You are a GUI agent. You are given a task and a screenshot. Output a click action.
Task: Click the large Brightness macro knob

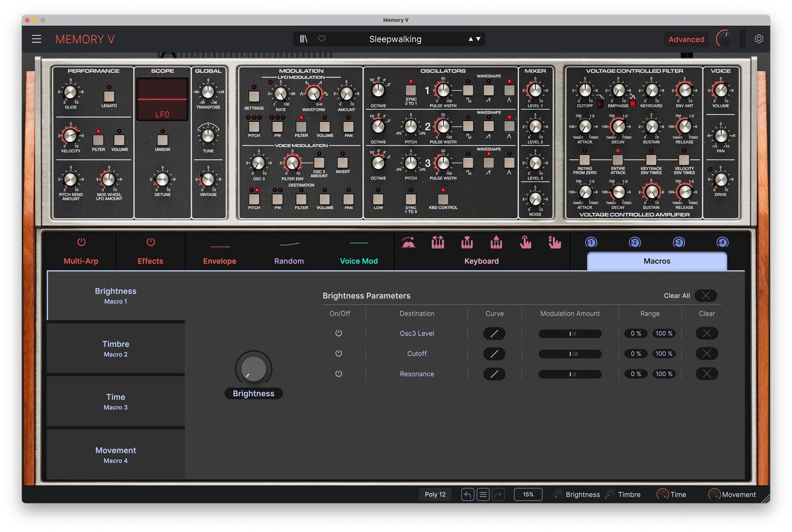tap(254, 368)
